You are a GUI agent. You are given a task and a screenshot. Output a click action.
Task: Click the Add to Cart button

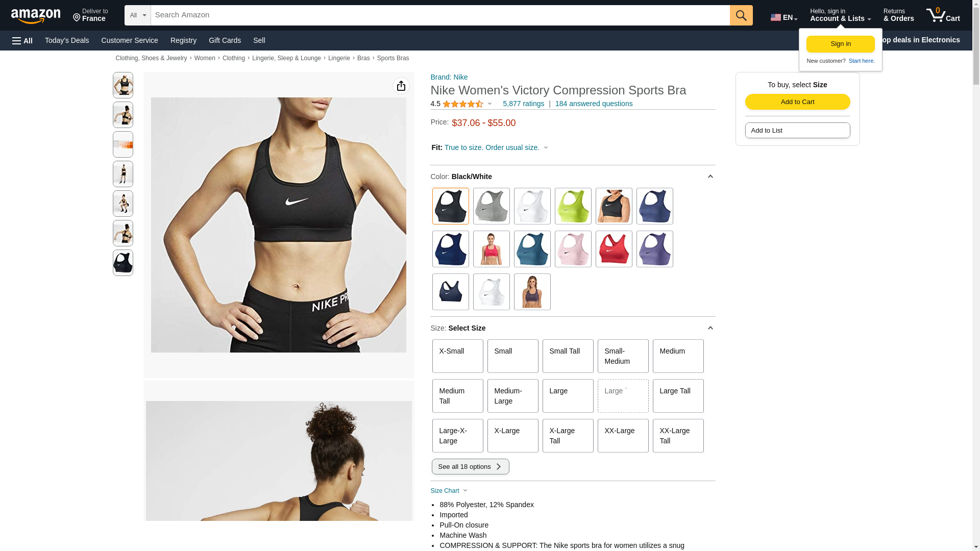tap(798, 102)
